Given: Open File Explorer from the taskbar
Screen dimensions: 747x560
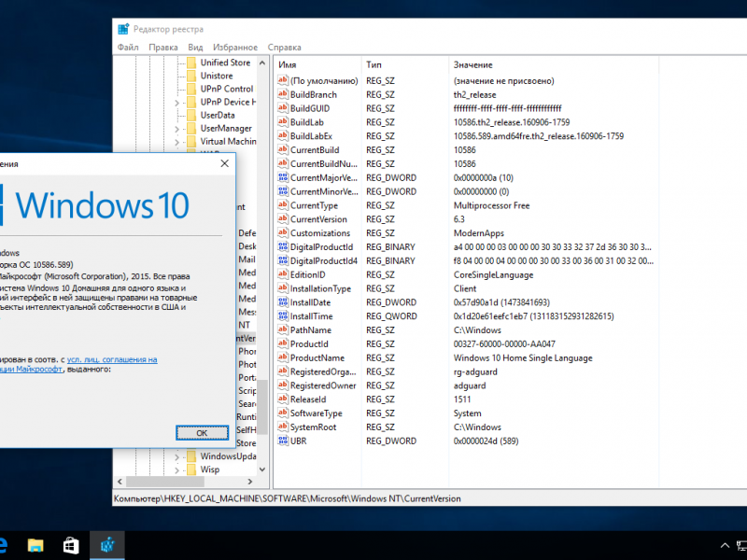Looking at the screenshot, I should coord(35,545).
